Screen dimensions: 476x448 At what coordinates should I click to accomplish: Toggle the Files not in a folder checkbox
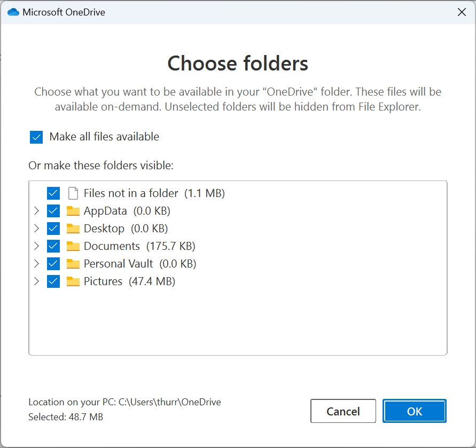pyautogui.click(x=53, y=193)
